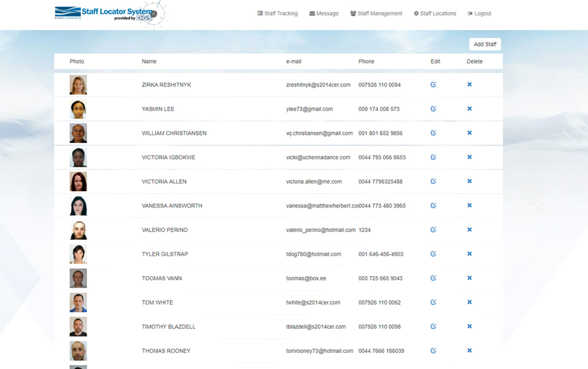Select the name WILLIAM CHRISTIANSEN
588x369 pixels.
(x=174, y=133)
